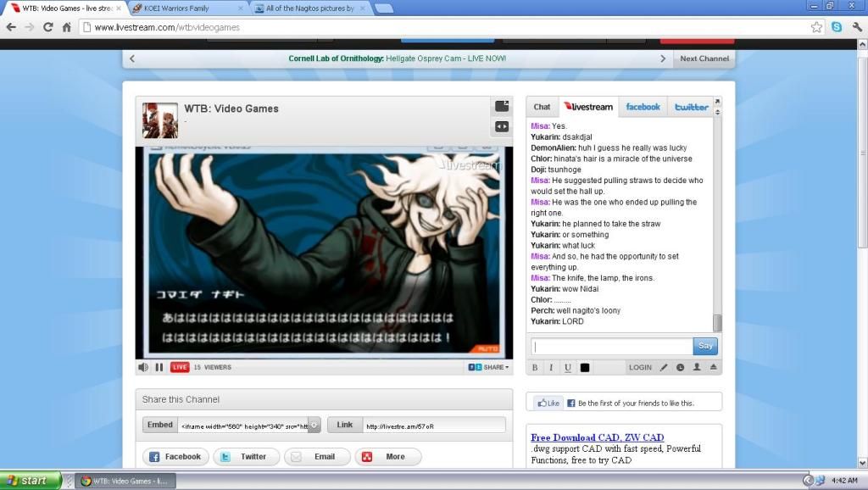Screen dimensions: 868x490
Task: Toggle italic text formatting in chat
Action: point(551,367)
